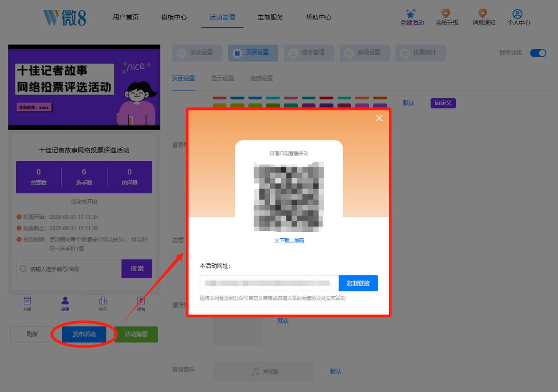The image size is (558, 392).
Task: Click the purple 搜索 button
Action: point(137,269)
